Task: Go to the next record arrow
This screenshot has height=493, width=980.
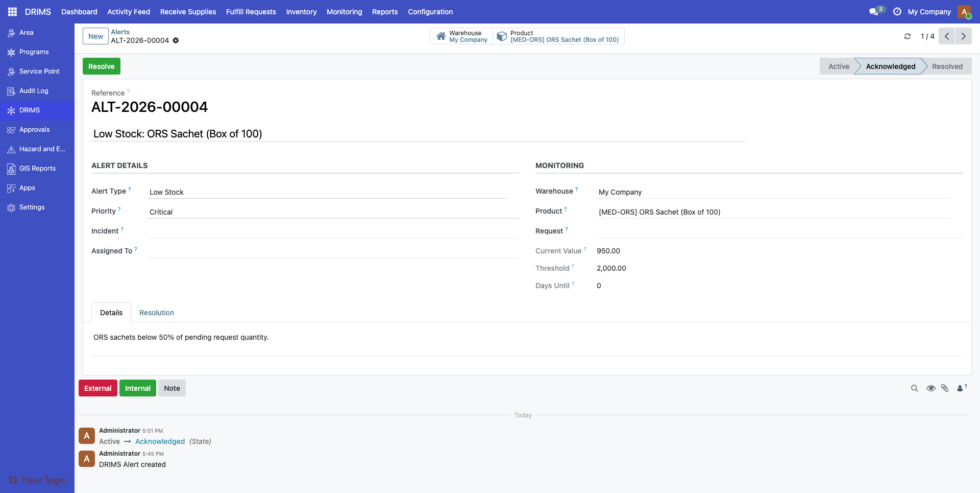Action: point(964,36)
